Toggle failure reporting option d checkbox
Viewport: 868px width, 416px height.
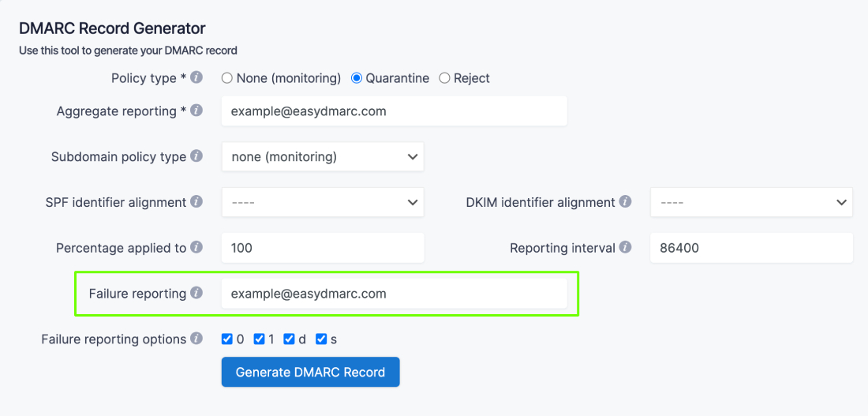(290, 339)
